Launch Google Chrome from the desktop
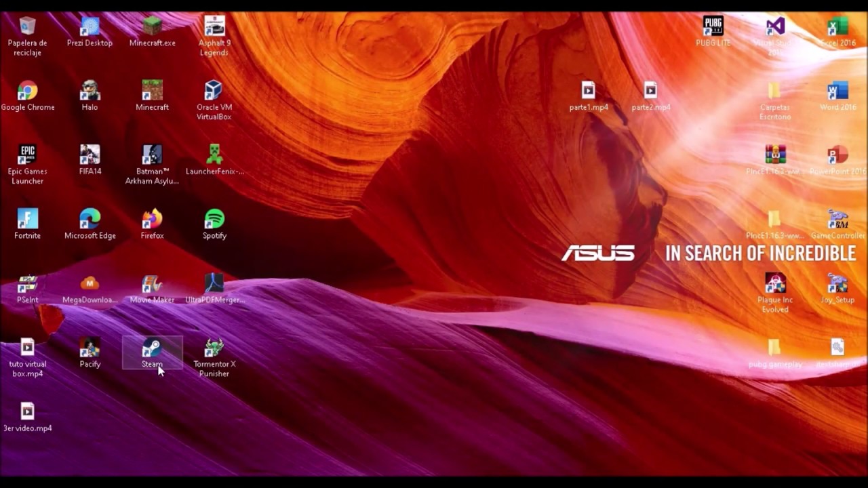 [27, 96]
